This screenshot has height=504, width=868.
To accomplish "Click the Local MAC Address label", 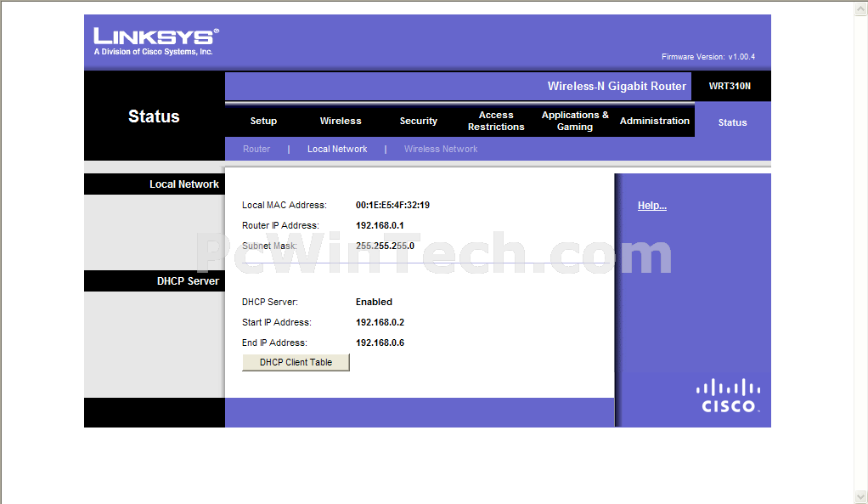I will (x=284, y=205).
